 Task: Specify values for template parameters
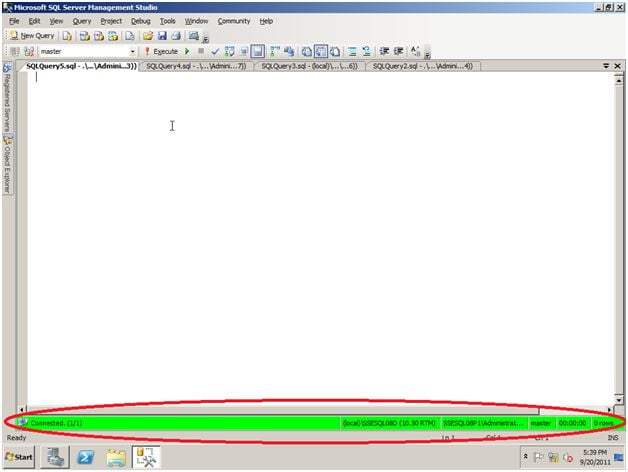click(416, 51)
